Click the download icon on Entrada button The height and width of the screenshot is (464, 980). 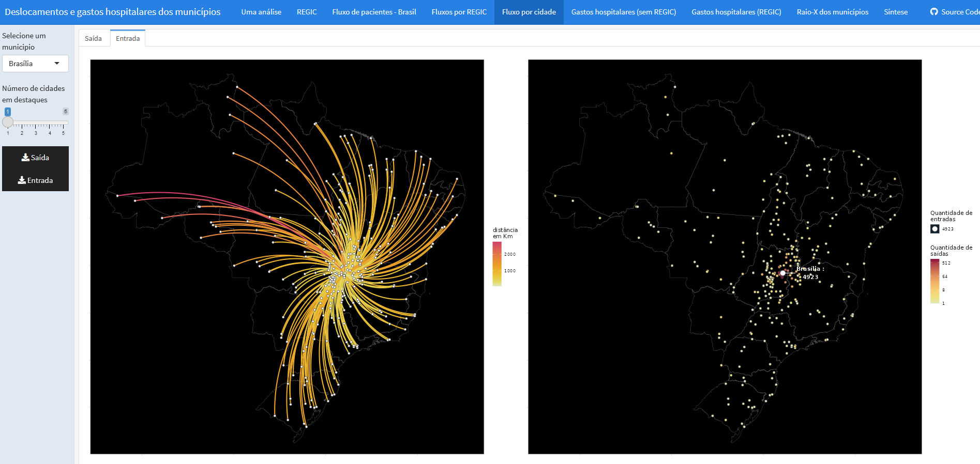pyautogui.click(x=22, y=180)
